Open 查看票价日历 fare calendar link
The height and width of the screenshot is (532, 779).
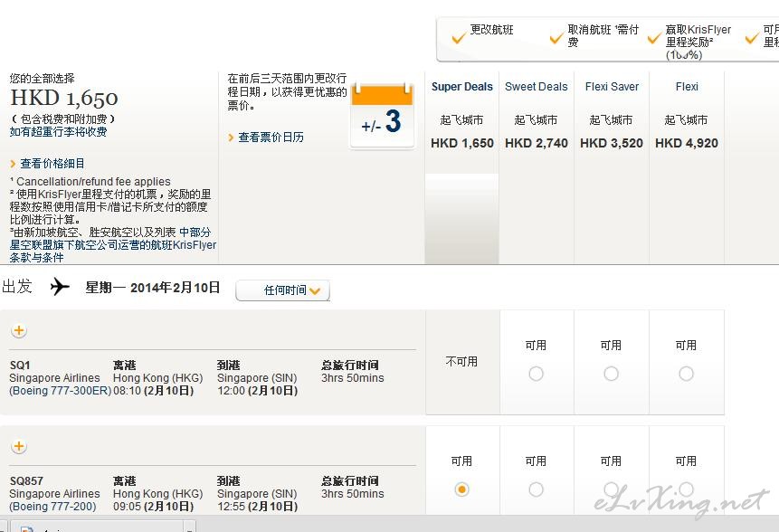(271, 138)
